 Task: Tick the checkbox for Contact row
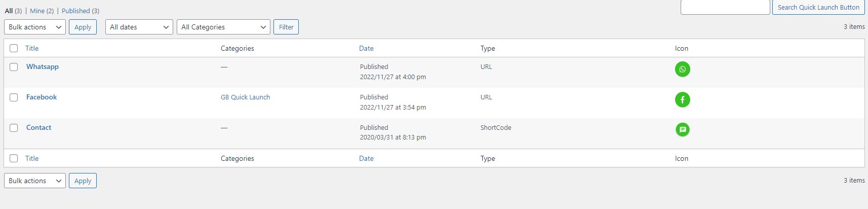[14, 128]
